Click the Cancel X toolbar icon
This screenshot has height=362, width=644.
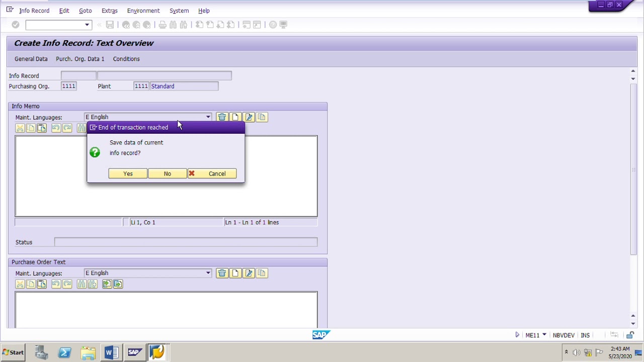click(147, 25)
